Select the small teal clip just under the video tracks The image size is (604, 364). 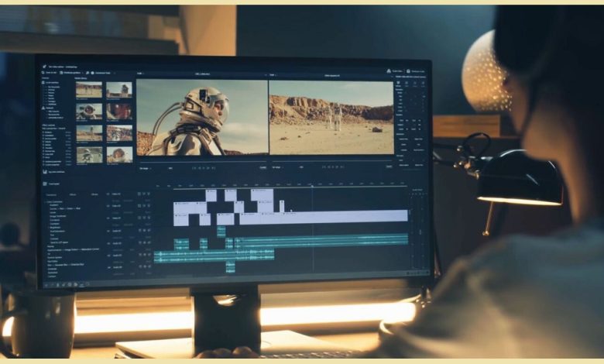point(221,232)
